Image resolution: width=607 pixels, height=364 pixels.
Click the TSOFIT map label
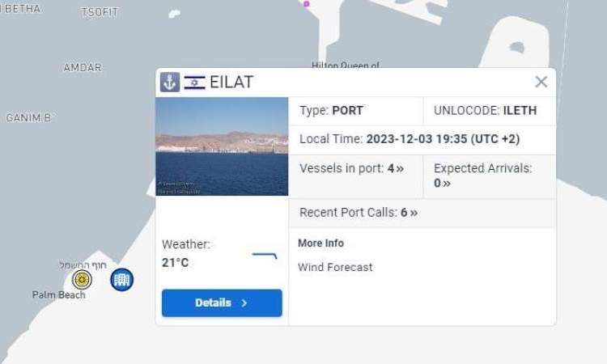click(x=100, y=13)
